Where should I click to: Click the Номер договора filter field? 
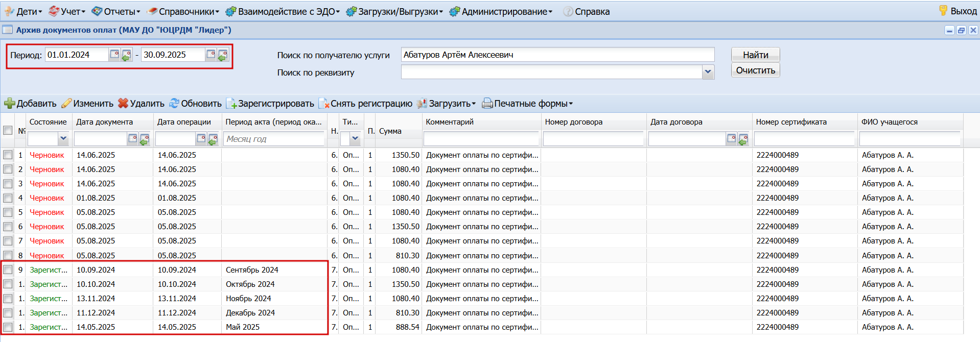(x=593, y=138)
